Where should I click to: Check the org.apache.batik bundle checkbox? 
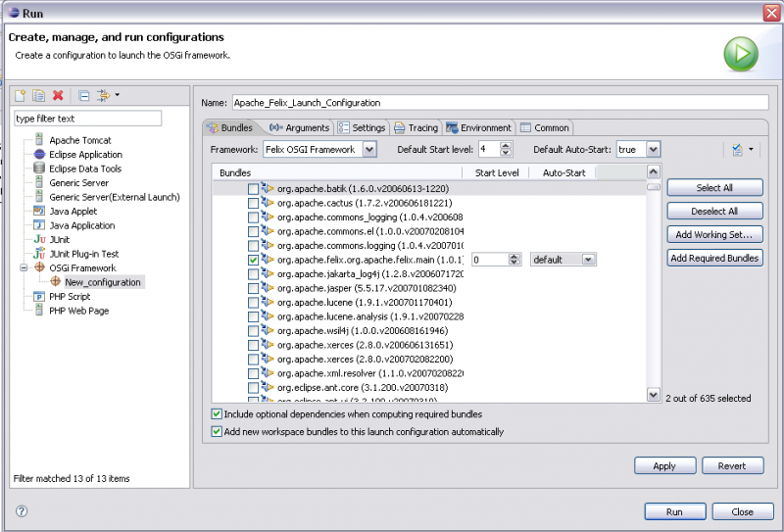(x=253, y=189)
